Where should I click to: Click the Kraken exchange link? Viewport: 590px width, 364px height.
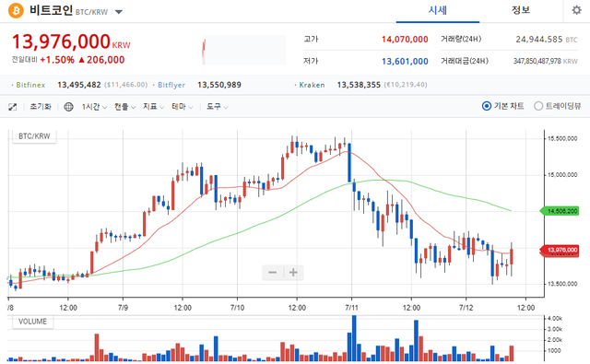tap(312, 85)
